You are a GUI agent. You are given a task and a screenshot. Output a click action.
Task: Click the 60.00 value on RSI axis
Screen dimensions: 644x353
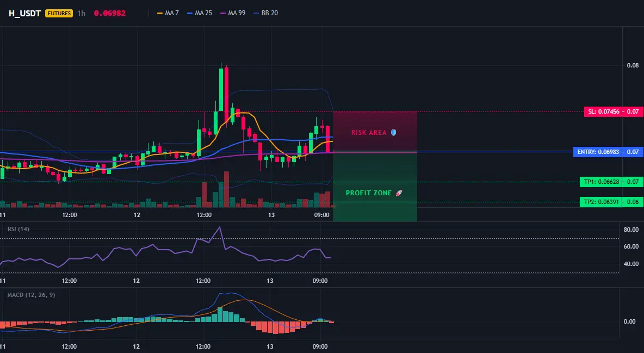click(631, 246)
